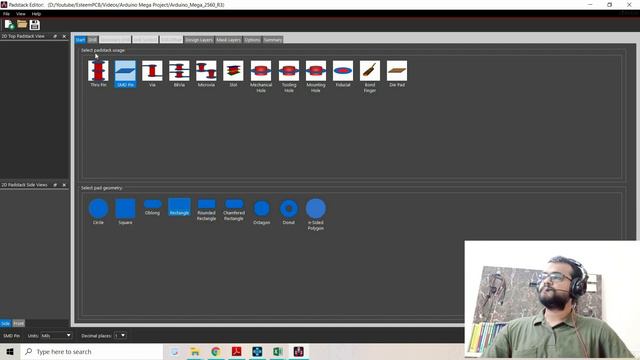Switch to the Drill tab
The image size is (640, 360).
click(x=93, y=40)
